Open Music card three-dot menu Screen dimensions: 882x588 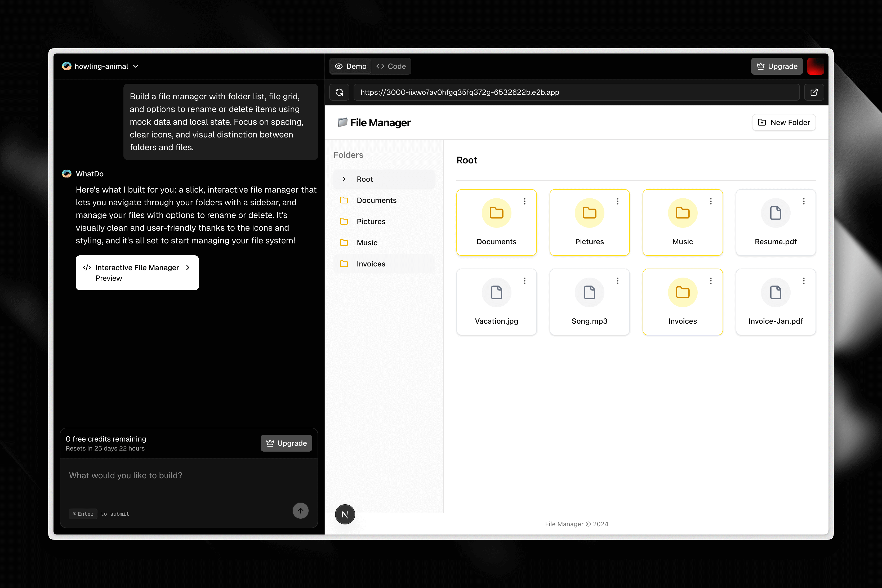pos(711,201)
